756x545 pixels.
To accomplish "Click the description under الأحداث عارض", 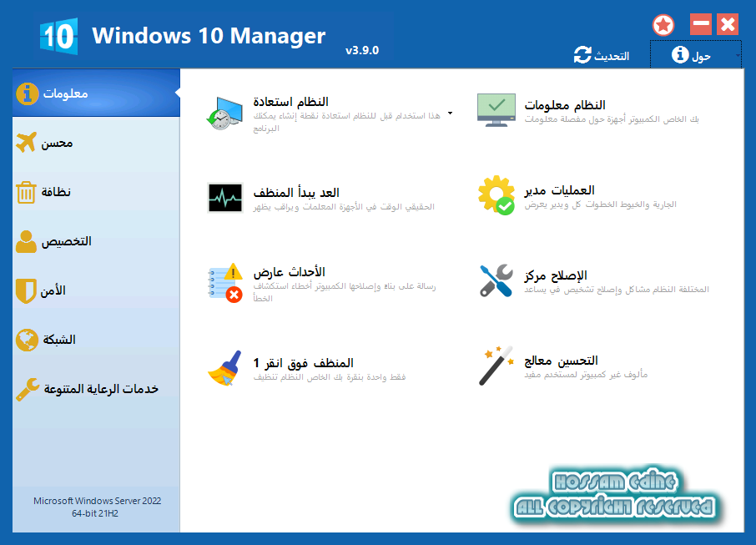I will coord(345,292).
